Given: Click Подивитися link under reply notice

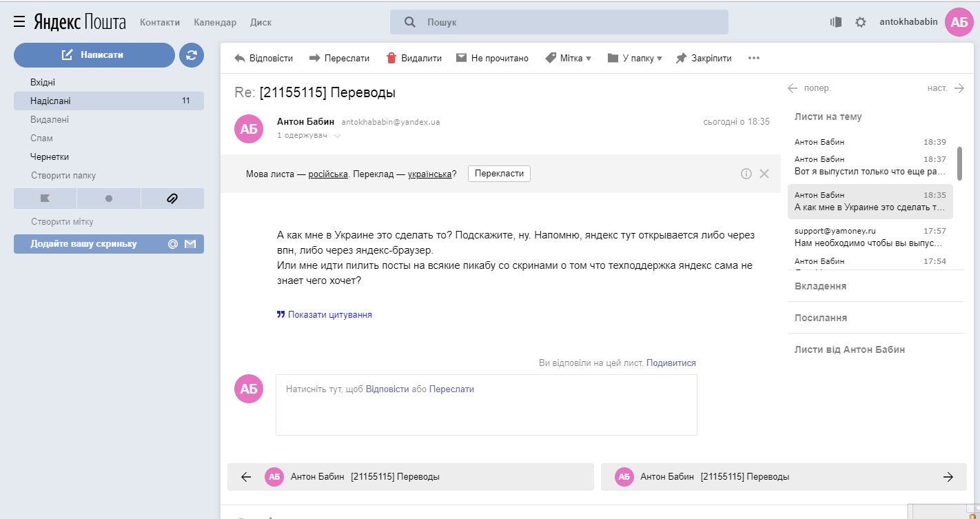Looking at the screenshot, I should tap(671, 363).
